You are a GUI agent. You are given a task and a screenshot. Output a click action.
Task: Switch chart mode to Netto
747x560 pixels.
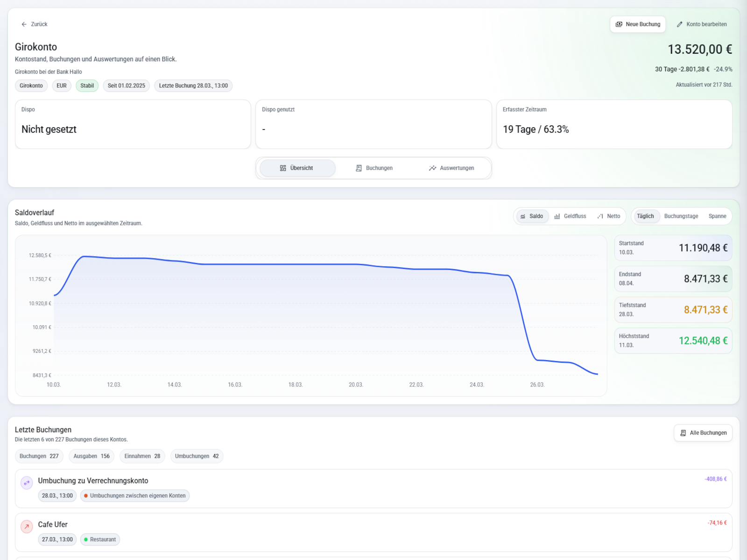pyautogui.click(x=609, y=217)
